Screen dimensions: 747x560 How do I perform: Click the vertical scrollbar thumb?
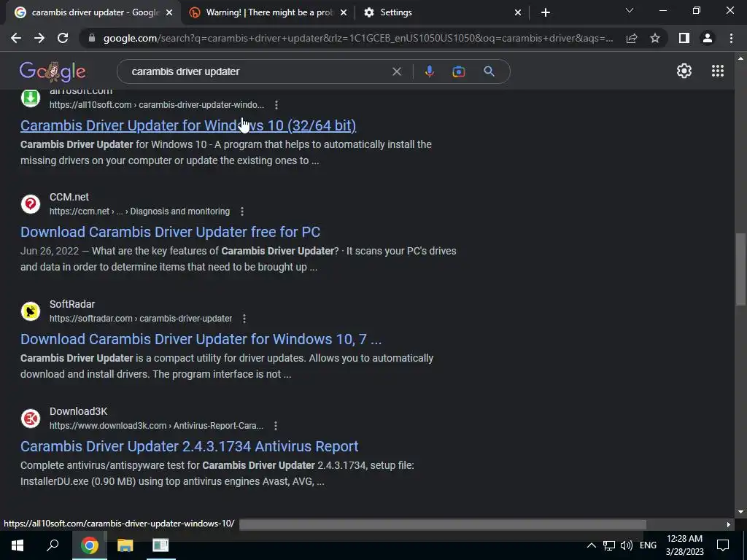pos(740,268)
